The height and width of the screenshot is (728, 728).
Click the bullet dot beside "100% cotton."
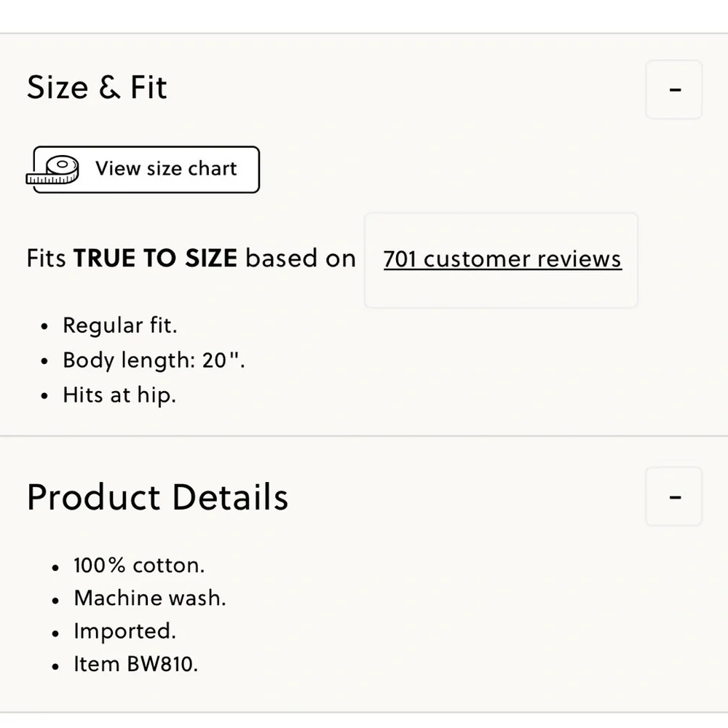pyautogui.click(x=56, y=567)
